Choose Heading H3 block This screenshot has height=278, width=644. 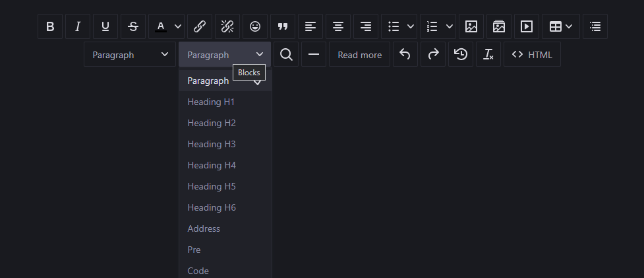[x=225, y=145]
